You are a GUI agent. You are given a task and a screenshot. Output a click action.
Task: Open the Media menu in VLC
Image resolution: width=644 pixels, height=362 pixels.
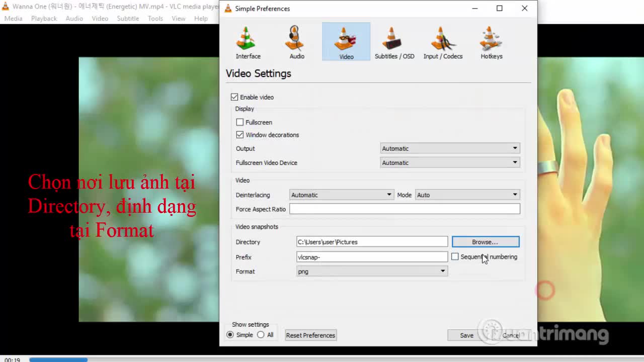tap(13, 18)
